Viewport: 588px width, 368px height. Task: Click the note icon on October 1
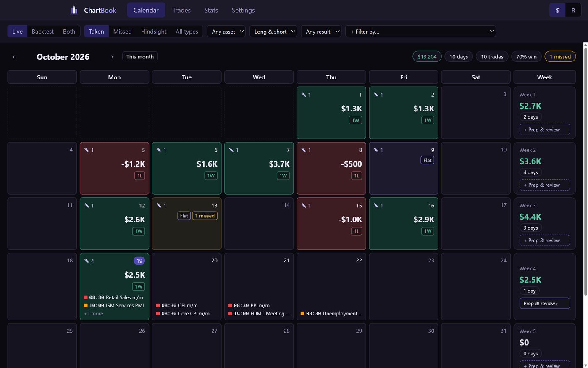pos(304,95)
